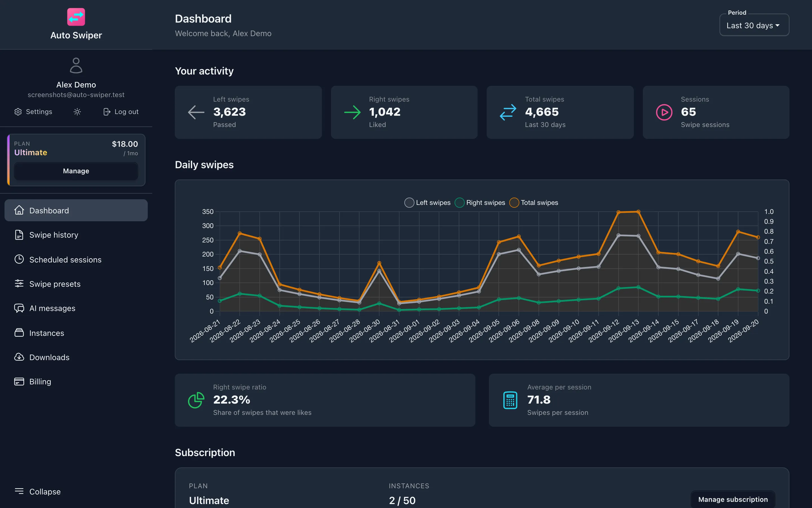Click the Instances stack icon

click(19, 333)
